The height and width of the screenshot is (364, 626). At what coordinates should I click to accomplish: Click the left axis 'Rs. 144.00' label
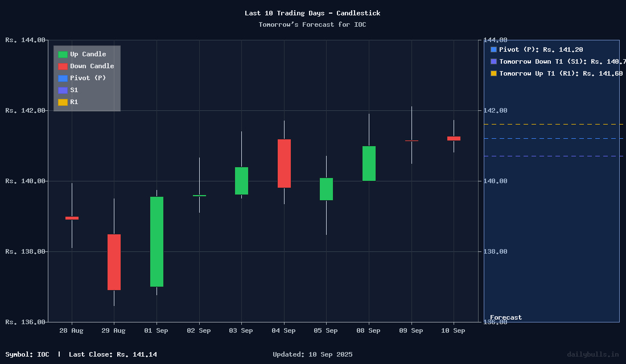click(x=25, y=40)
